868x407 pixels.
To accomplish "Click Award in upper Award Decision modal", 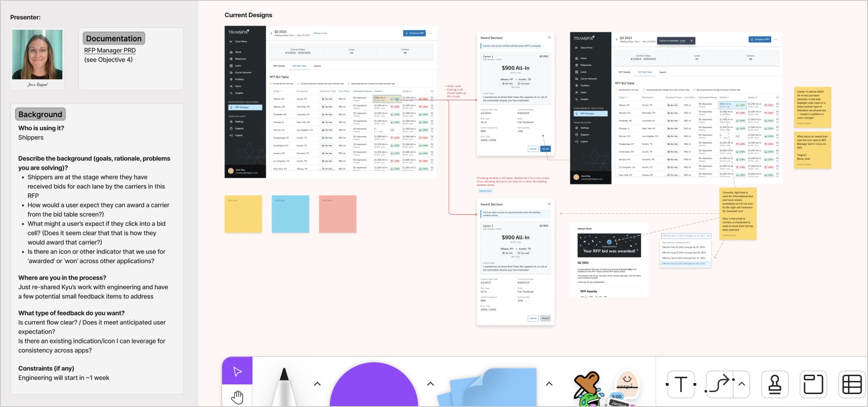I will tap(546, 149).
